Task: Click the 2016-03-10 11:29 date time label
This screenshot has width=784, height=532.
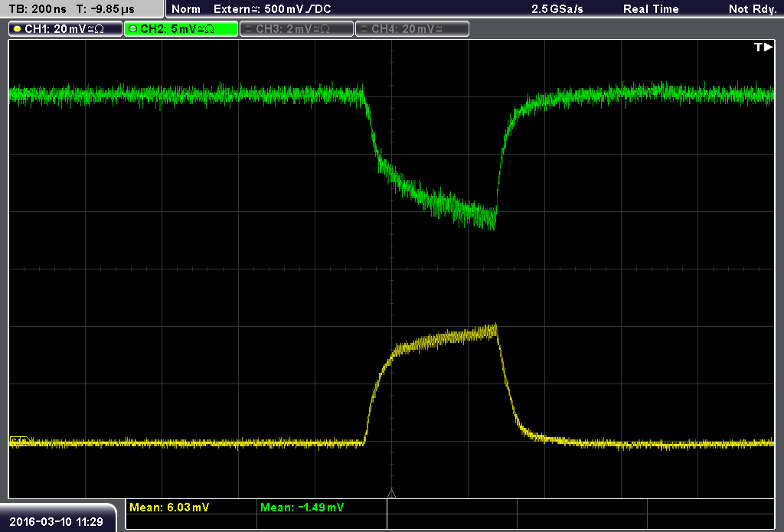Action: coord(56,522)
